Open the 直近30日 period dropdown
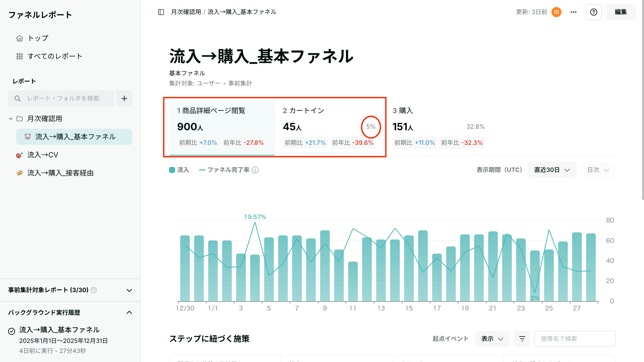Image resolution: width=644 pixels, height=362 pixels. click(551, 170)
